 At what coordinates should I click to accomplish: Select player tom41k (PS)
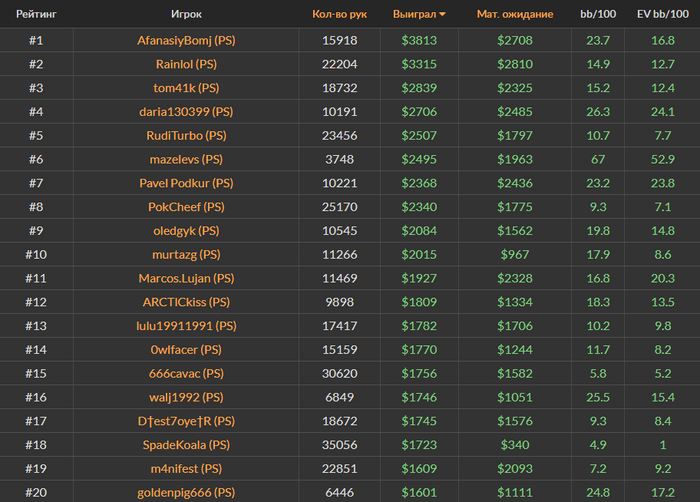pos(186,89)
